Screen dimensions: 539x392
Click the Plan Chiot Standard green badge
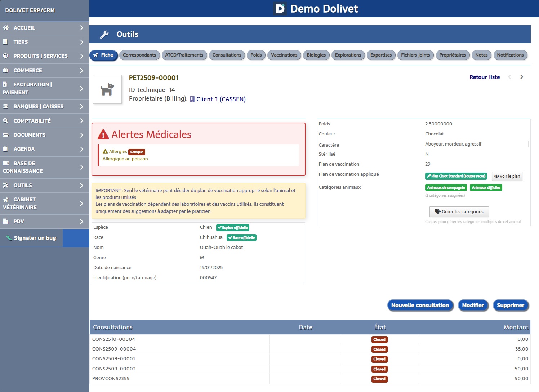[x=456, y=176]
